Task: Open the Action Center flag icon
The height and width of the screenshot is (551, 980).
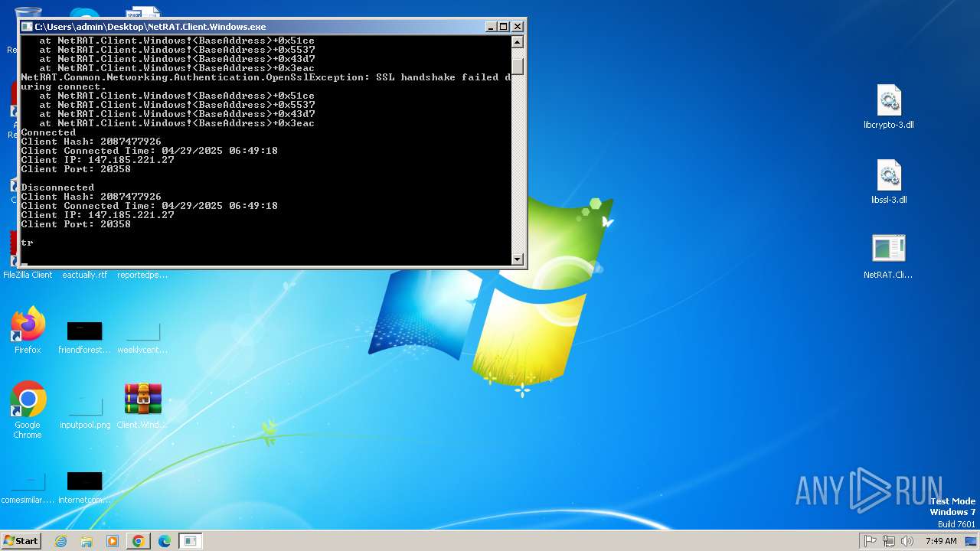Action: point(871,541)
